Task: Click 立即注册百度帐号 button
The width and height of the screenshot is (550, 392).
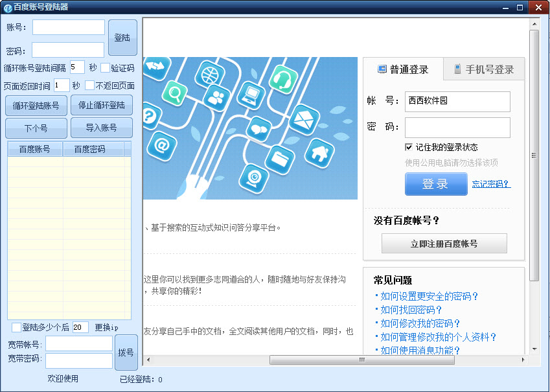Action: (444, 243)
